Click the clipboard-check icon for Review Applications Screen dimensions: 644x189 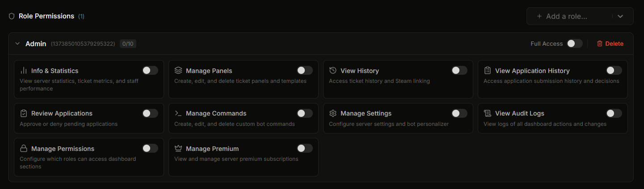(24, 113)
